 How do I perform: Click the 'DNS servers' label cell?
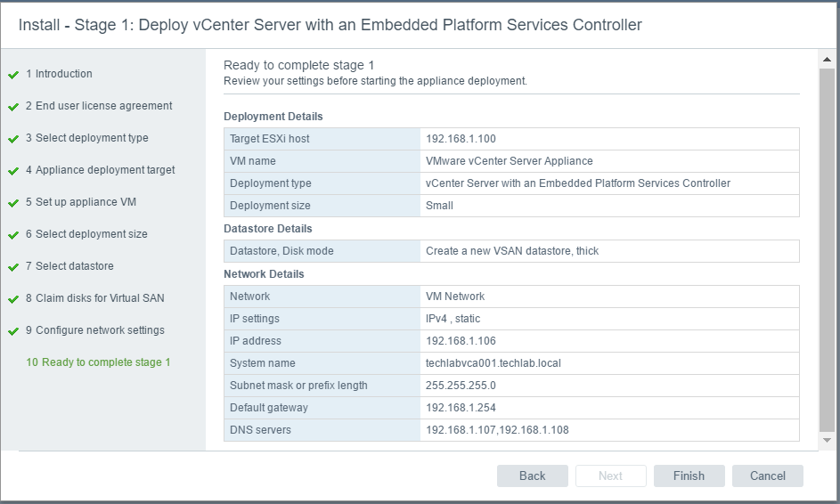(x=322, y=430)
